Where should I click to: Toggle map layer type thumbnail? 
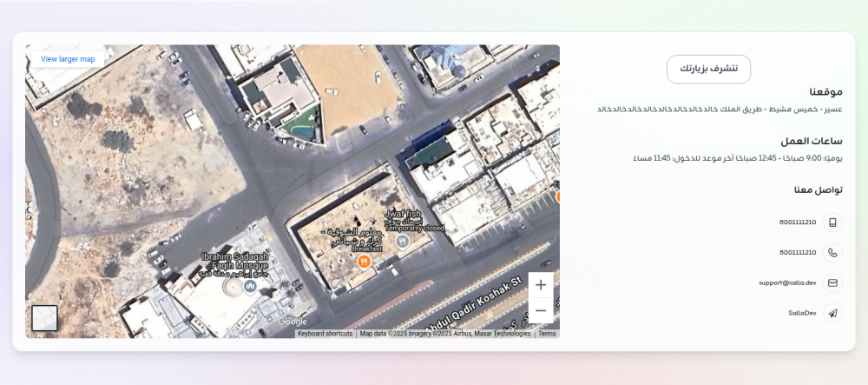pos(44,318)
